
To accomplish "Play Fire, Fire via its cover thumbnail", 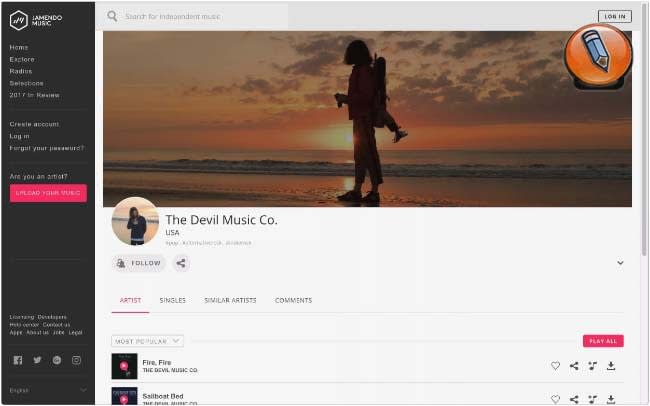I will click(x=124, y=366).
